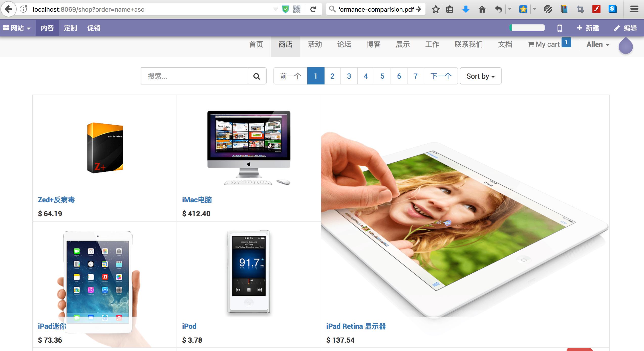Open the iPad Retina 显示器 product link
The width and height of the screenshot is (644, 351).
point(356,326)
